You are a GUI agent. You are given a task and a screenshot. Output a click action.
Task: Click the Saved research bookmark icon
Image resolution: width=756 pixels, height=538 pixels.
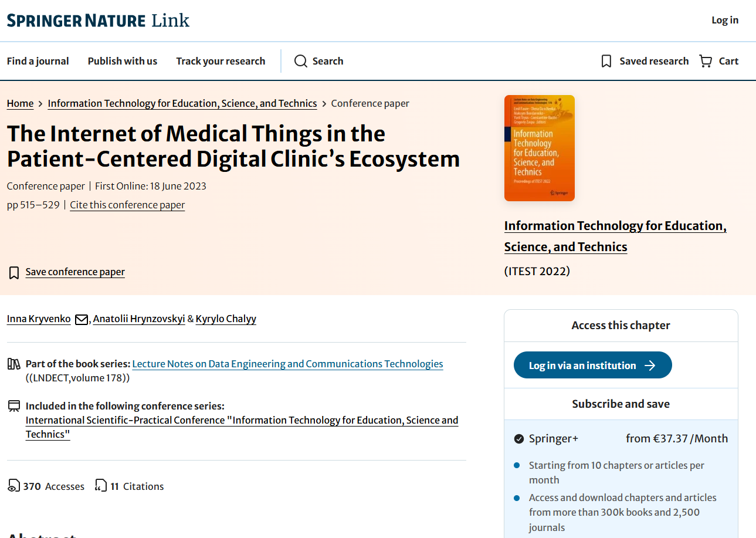point(606,61)
